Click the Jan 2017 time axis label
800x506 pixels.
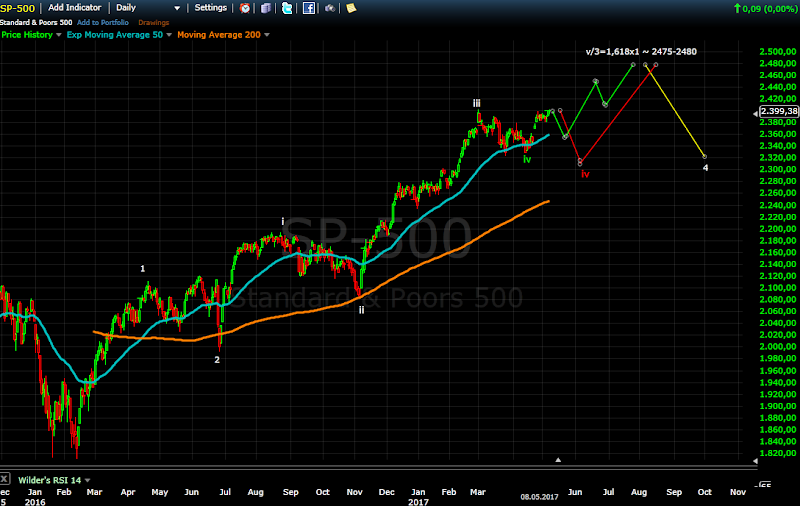418,497
